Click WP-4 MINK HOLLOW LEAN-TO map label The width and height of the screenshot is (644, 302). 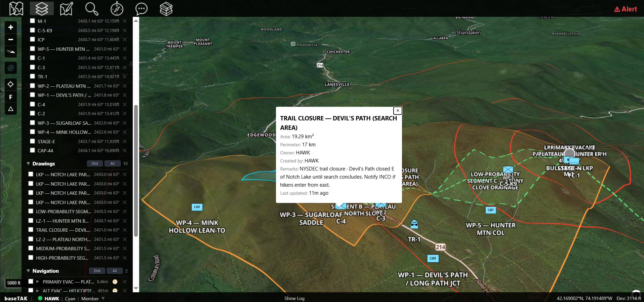[197, 227]
